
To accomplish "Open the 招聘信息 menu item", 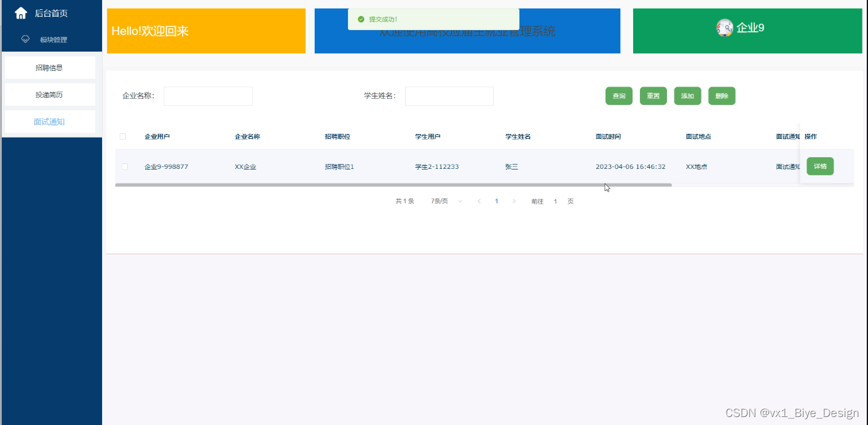I will 50,68.
